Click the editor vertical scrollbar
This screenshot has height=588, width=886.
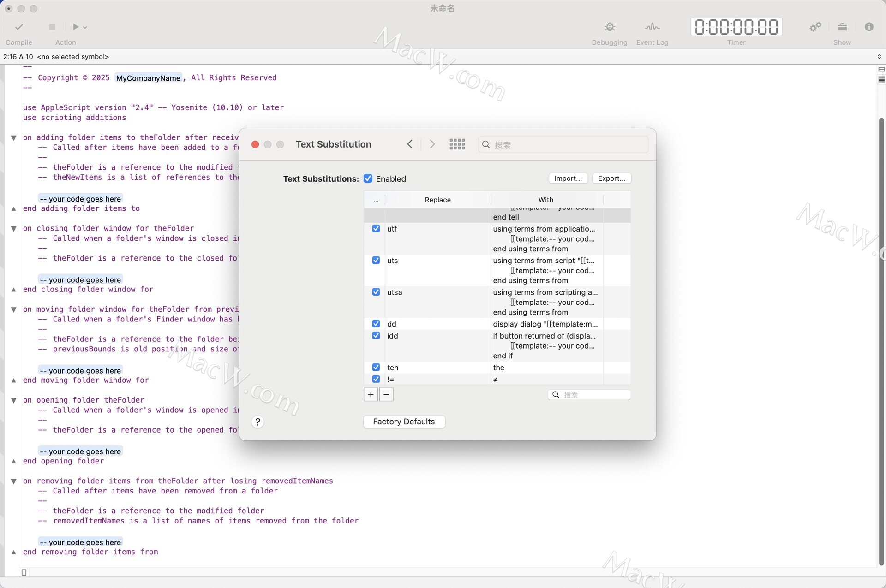pos(881,341)
